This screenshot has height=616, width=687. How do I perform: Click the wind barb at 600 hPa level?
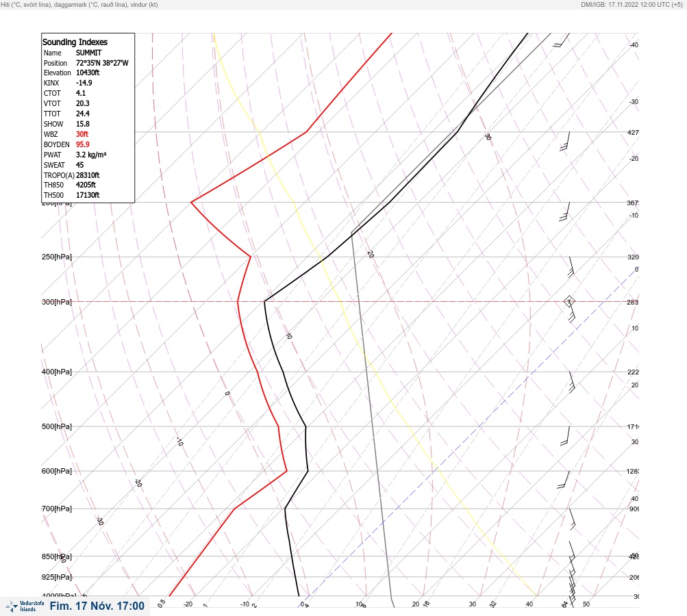point(564,479)
